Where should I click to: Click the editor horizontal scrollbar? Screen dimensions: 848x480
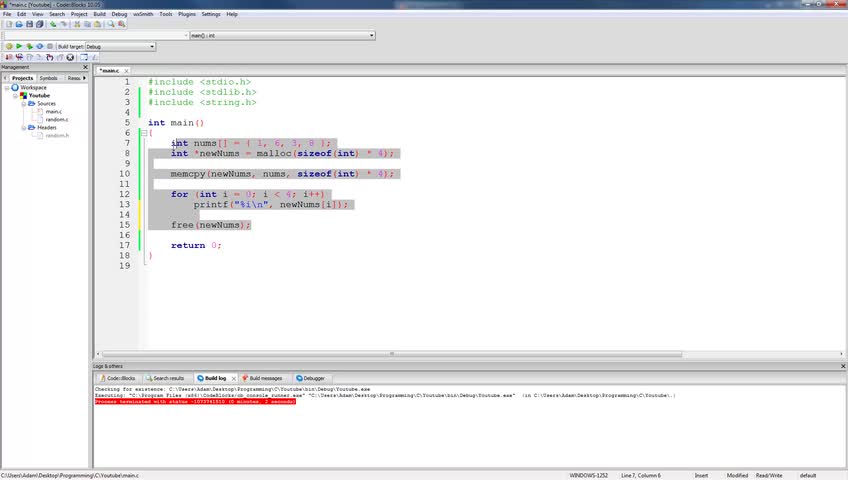click(x=392, y=354)
